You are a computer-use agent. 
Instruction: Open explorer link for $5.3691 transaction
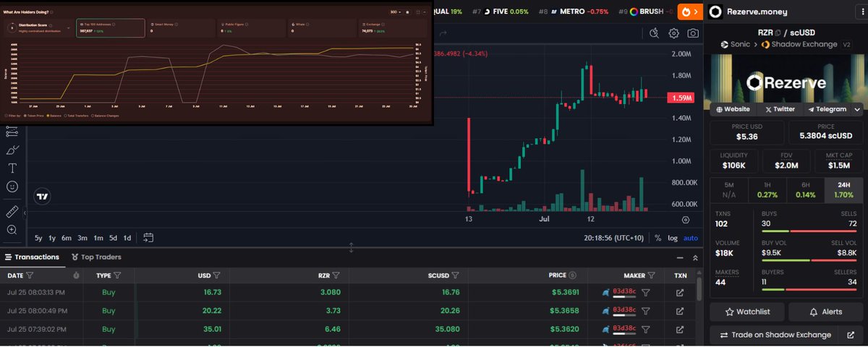680,293
